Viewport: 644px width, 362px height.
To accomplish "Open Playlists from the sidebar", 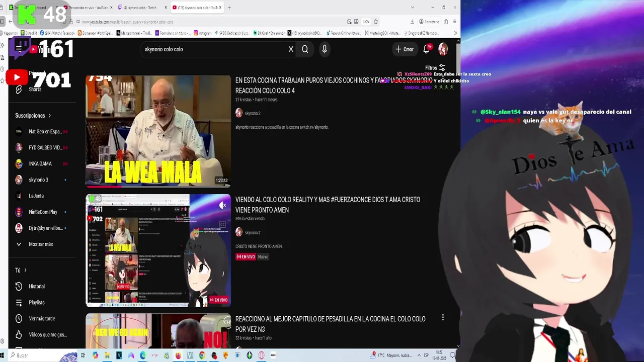I will coord(37,303).
